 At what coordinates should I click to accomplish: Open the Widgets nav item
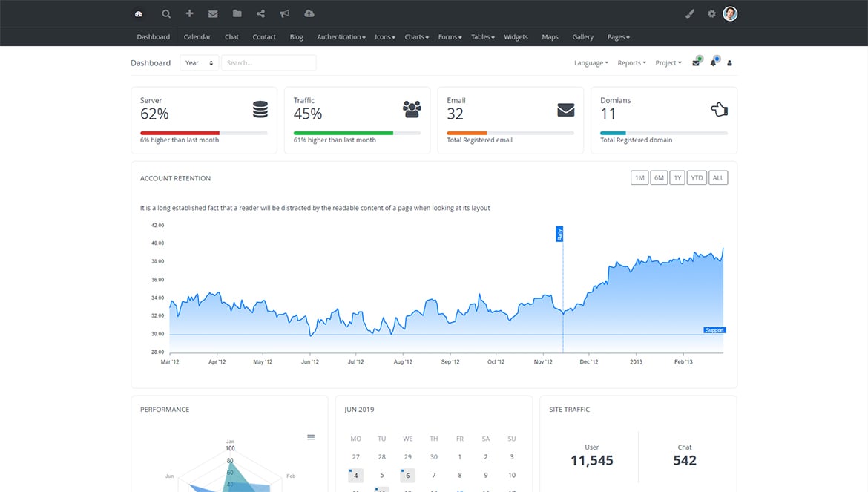click(516, 37)
